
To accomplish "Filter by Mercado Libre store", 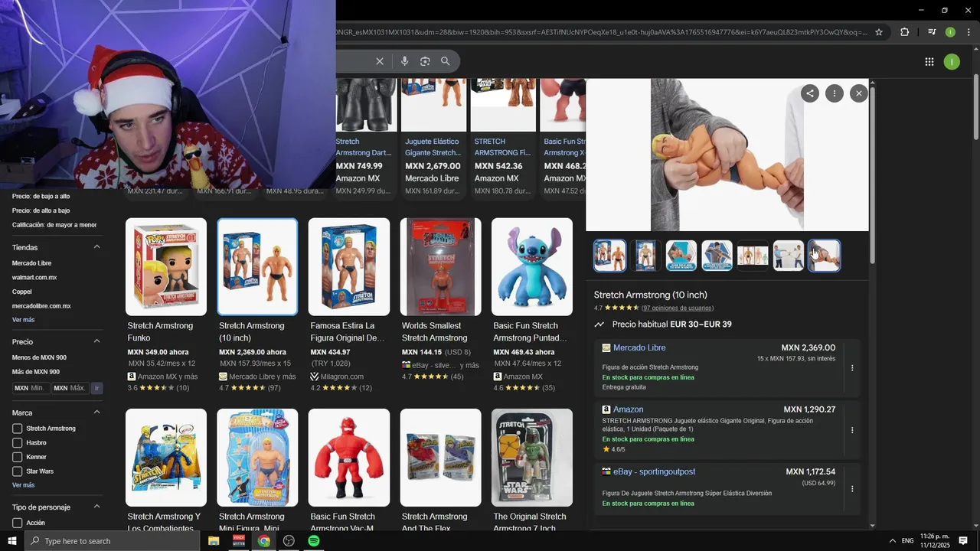I will click(31, 263).
